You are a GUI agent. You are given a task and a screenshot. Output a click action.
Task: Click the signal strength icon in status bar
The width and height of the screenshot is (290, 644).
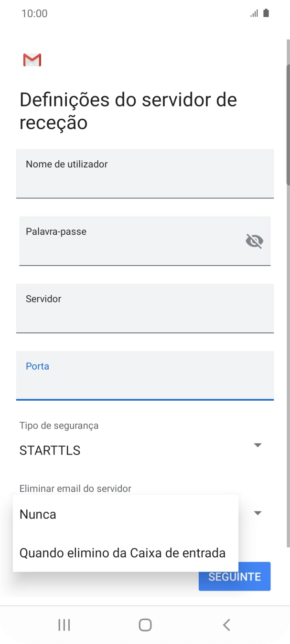pyautogui.click(x=254, y=13)
